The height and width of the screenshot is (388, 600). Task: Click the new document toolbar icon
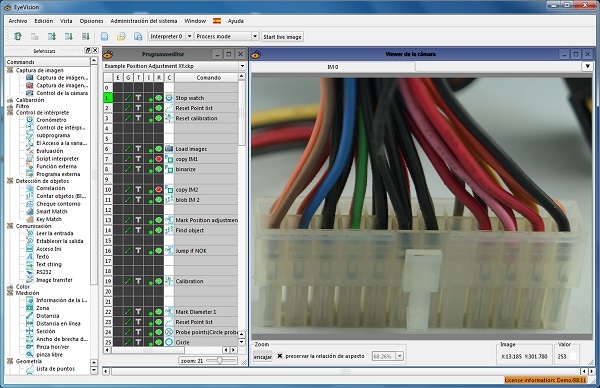[104, 36]
